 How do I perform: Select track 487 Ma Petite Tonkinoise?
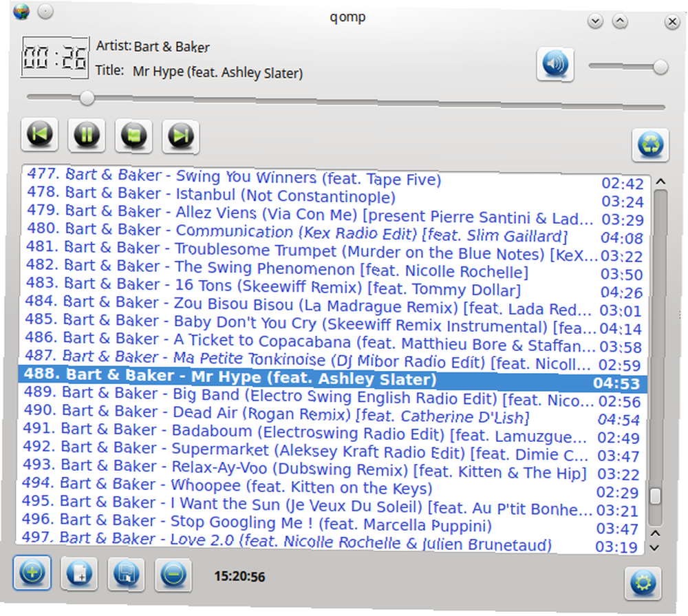pyautogui.click(x=332, y=360)
